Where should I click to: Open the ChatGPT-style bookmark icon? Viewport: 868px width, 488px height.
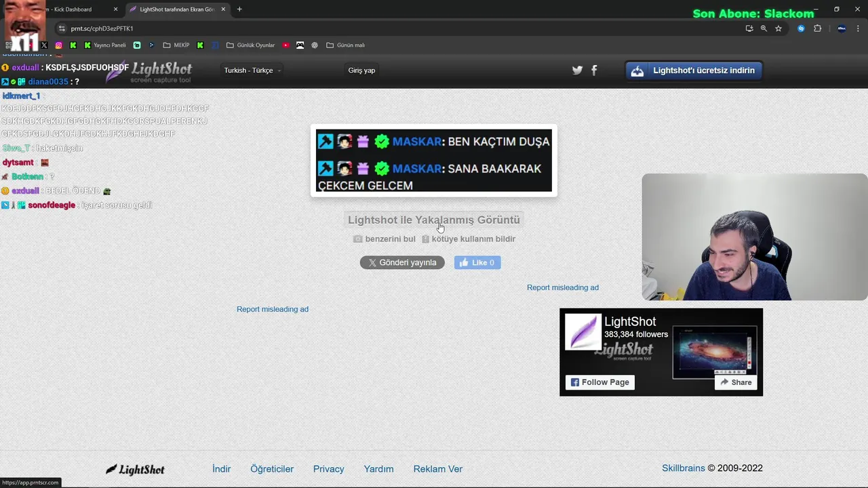[315, 45]
